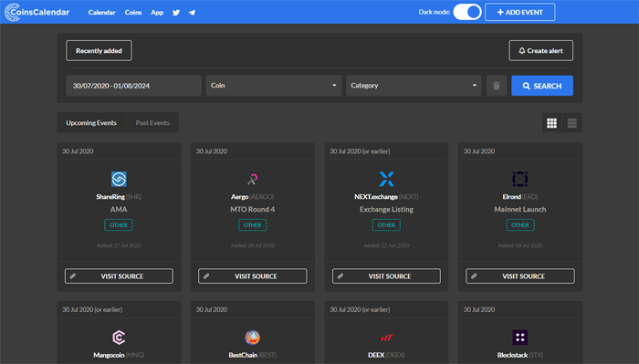Open the Coins menu item
This screenshot has width=639, height=364.
pyautogui.click(x=133, y=13)
